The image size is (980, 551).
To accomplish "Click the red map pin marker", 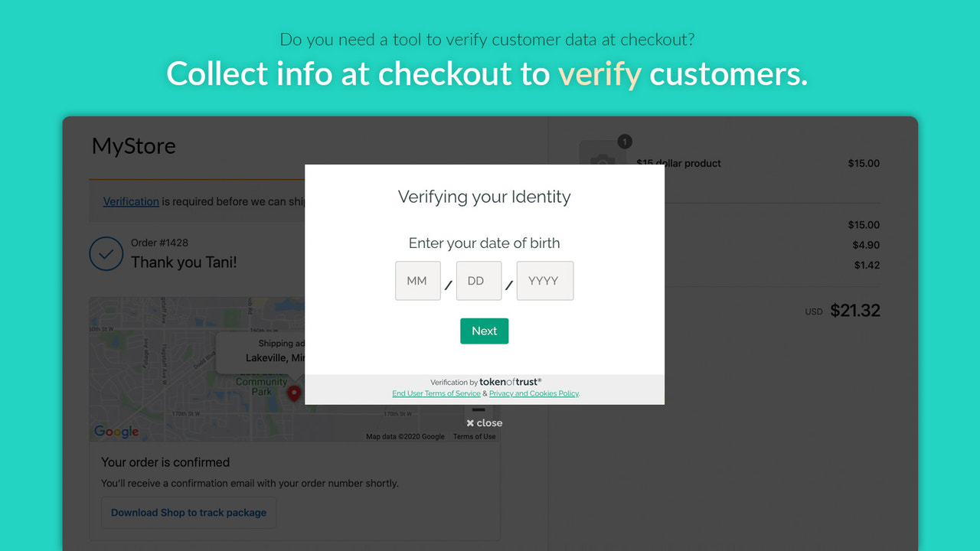I will point(293,392).
